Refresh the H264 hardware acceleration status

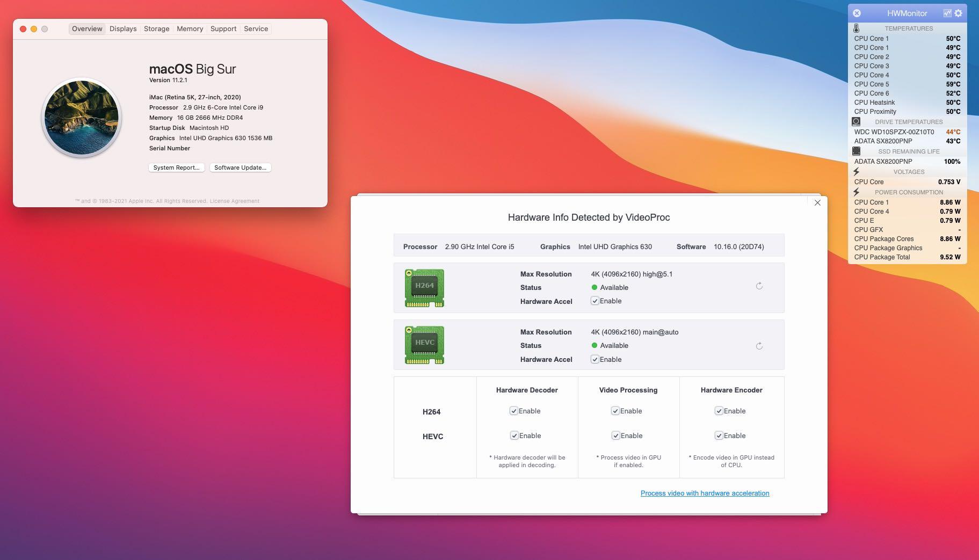759,286
